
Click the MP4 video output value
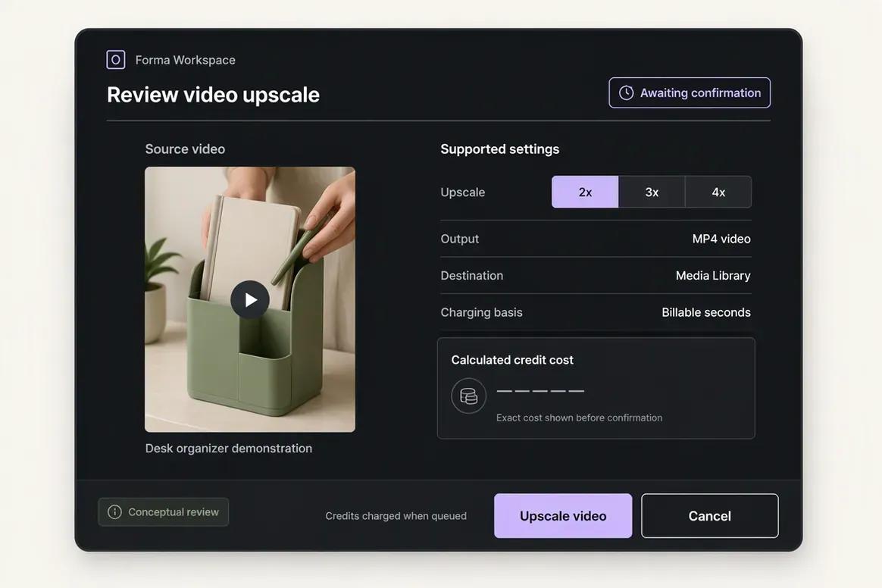click(x=721, y=239)
